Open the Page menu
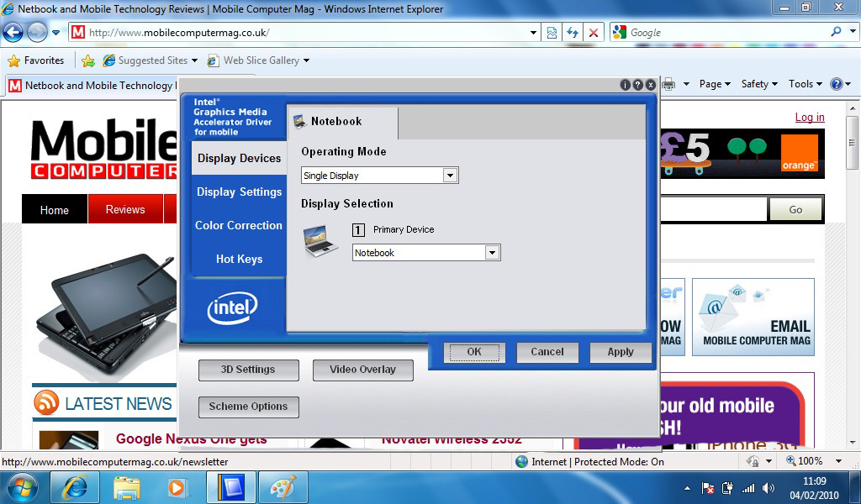This screenshot has width=861, height=504. [x=715, y=84]
